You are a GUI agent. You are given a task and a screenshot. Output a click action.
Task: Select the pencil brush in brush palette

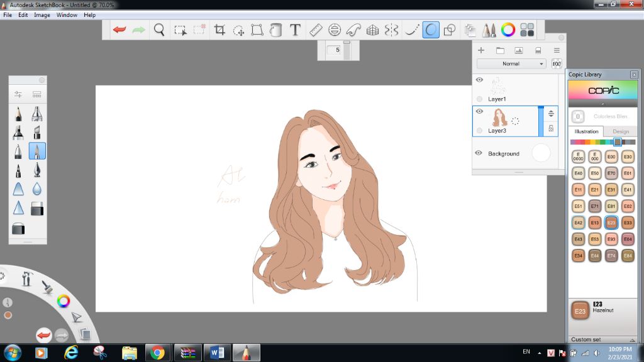18,114
